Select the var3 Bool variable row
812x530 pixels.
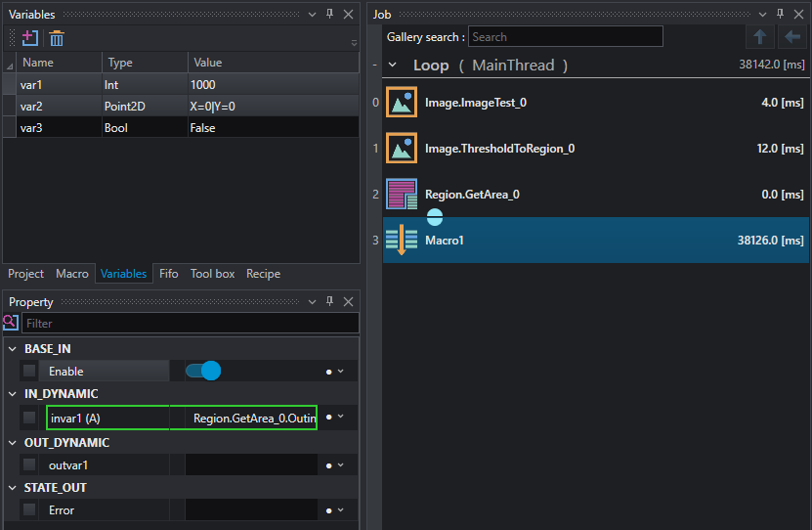[x=181, y=127]
